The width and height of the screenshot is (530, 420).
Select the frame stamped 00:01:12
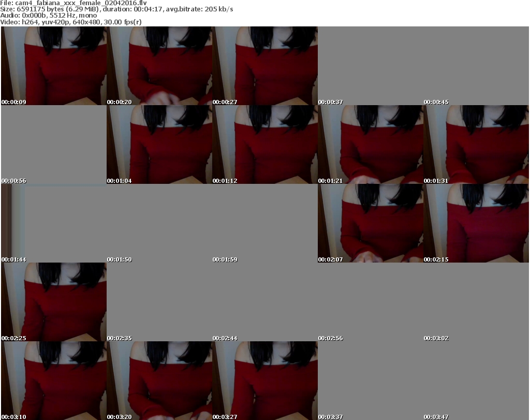point(265,144)
